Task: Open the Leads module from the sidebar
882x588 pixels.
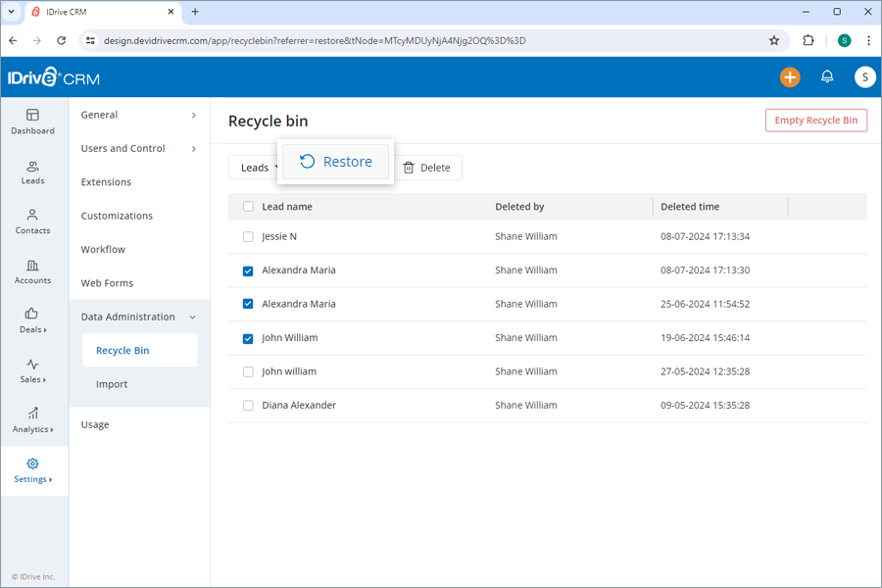Action: point(32,172)
